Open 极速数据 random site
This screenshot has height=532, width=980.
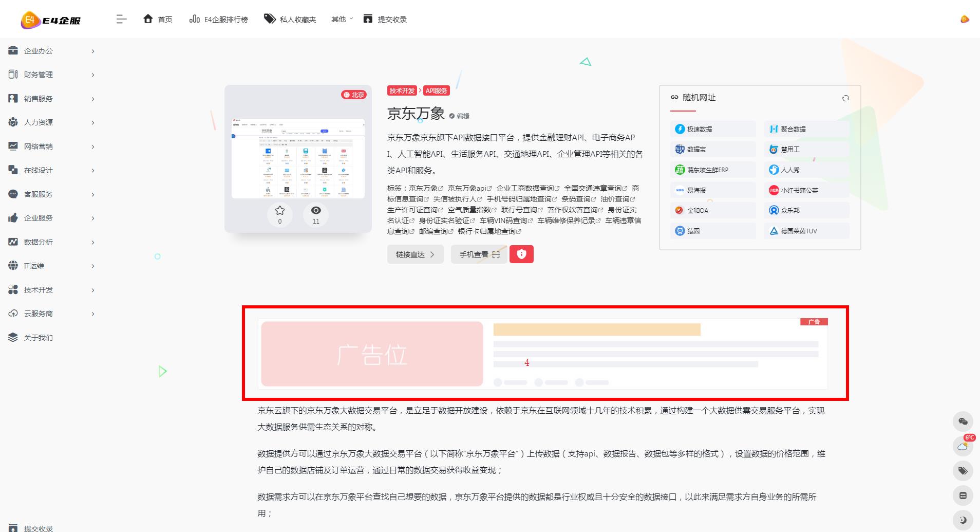click(x=713, y=129)
